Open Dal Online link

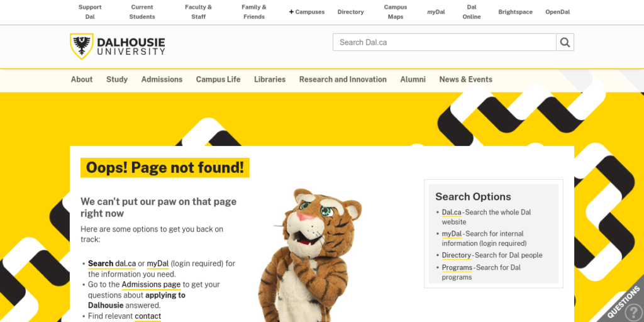point(472,12)
